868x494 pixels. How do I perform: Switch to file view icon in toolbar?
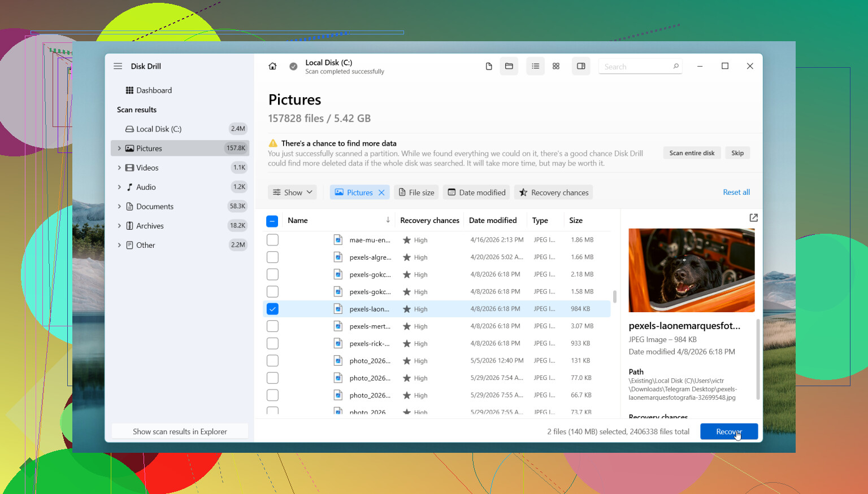(489, 67)
